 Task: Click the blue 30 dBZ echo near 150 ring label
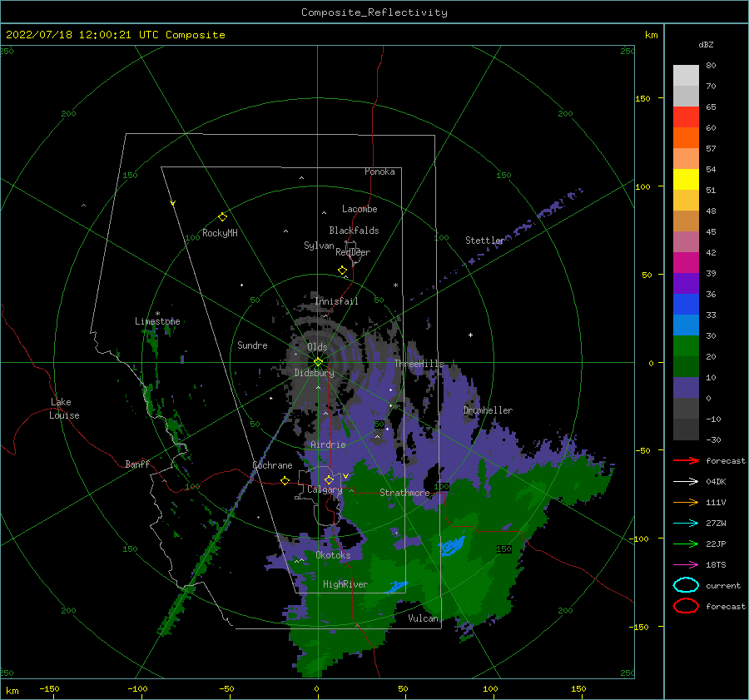point(452,545)
